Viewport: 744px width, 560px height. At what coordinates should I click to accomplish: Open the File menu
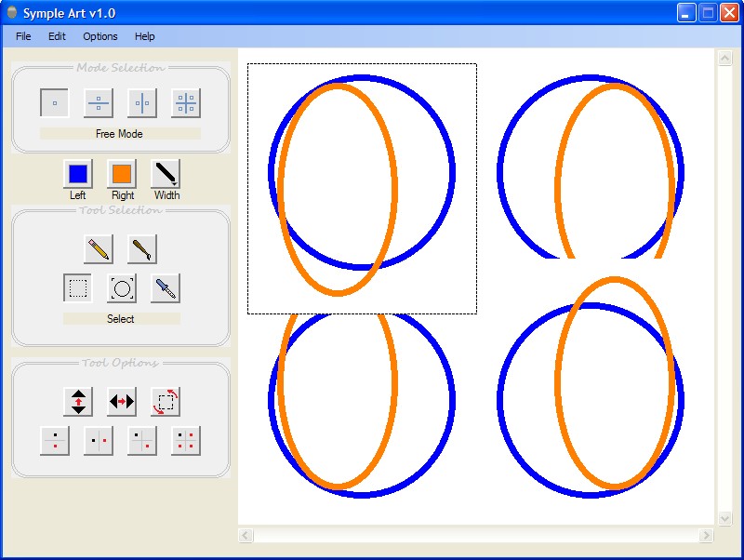23,36
